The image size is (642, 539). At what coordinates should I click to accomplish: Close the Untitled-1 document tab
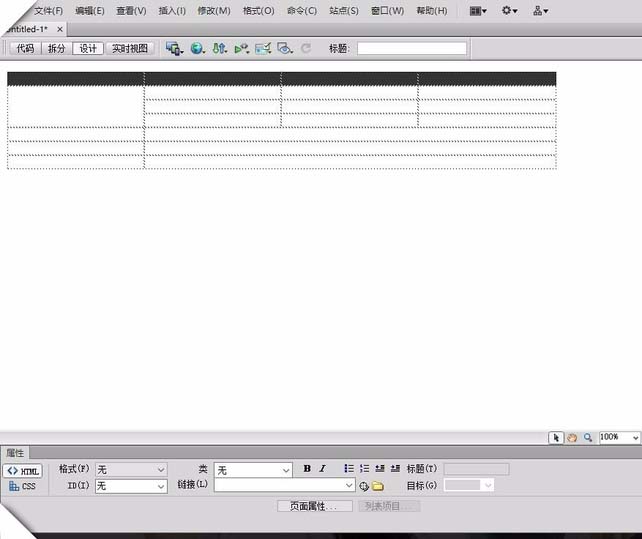60,29
